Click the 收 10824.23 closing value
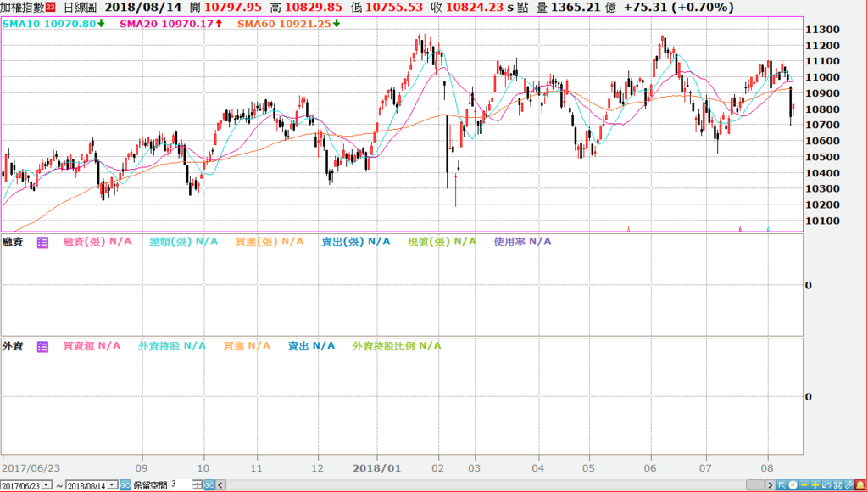The image size is (868, 492). pyautogui.click(x=467, y=7)
